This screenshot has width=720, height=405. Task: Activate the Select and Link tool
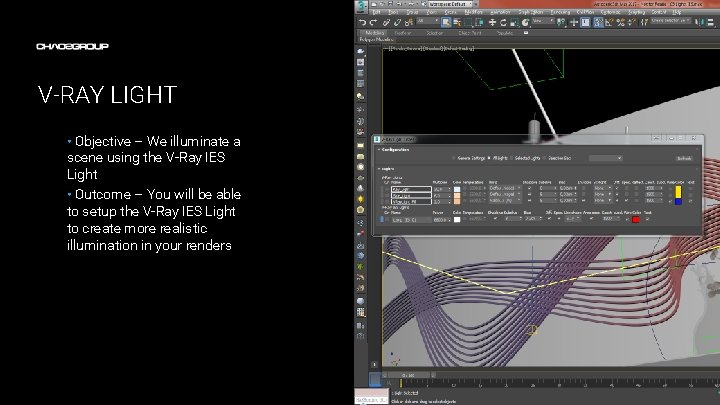(386, 22)
